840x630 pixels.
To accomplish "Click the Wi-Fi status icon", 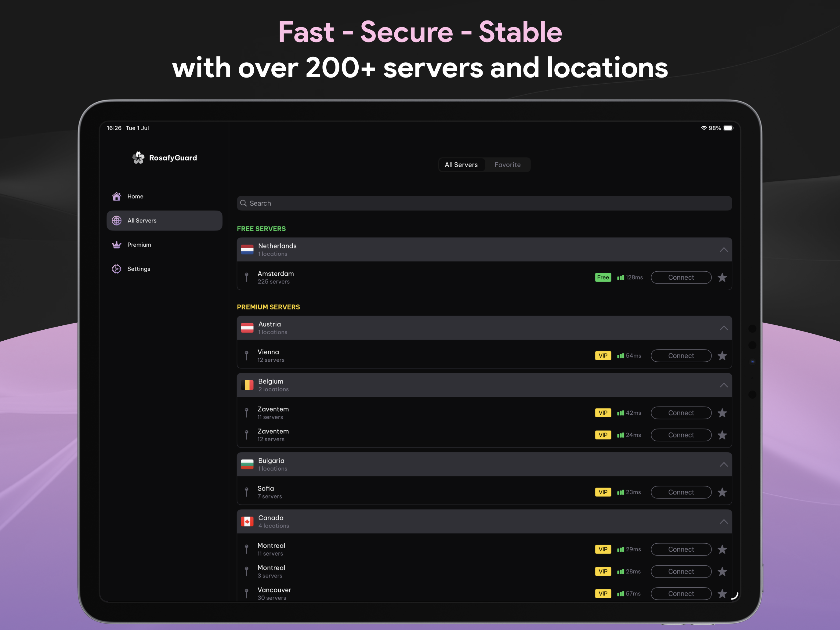I will [704, 128].
